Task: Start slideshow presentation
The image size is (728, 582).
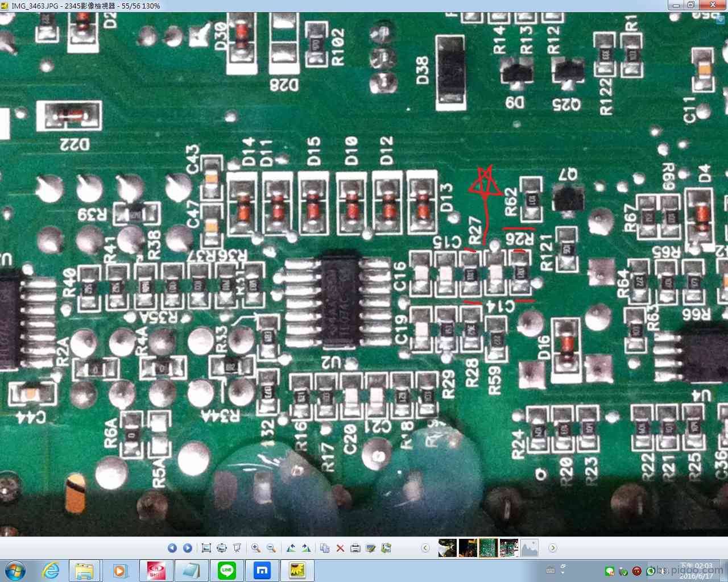Action: (x=237, y=548)
